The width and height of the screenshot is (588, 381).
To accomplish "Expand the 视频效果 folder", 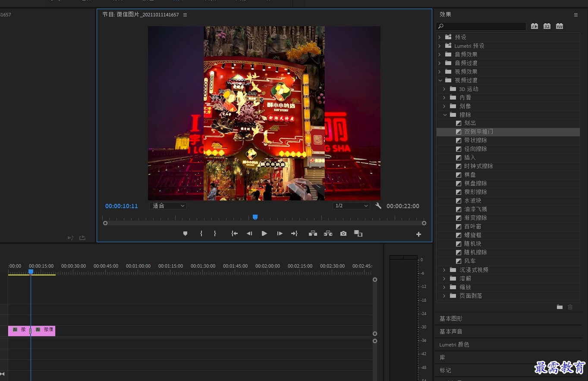I will click(440, 72).
